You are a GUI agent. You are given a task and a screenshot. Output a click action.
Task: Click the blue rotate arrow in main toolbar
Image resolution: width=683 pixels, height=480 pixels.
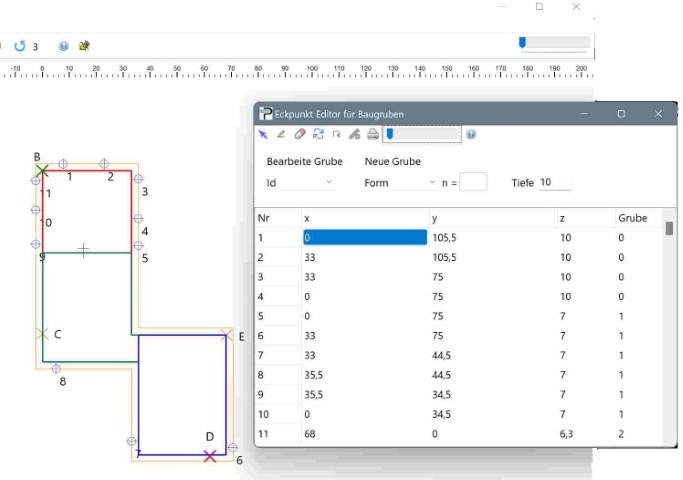click(20, 46)
